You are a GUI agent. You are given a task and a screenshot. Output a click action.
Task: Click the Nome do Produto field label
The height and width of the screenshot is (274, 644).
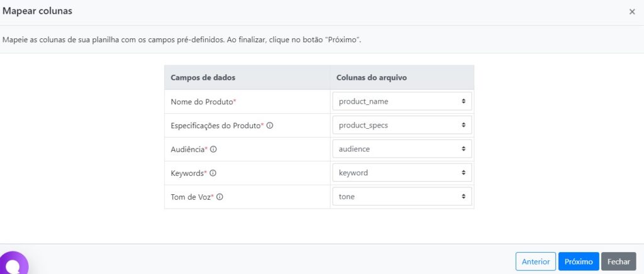pos(201,101)
